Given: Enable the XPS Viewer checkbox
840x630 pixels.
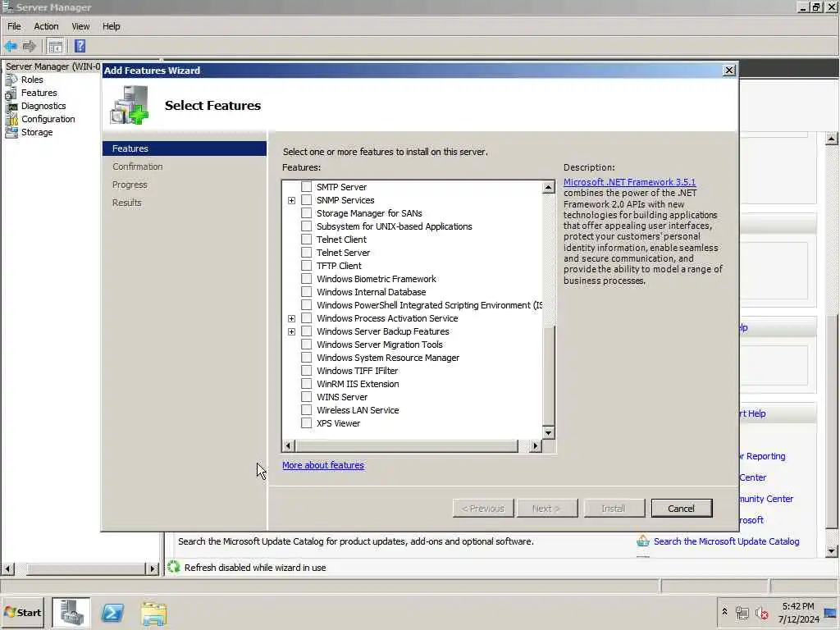Looking at the screenshot, I should pos(307,422).
